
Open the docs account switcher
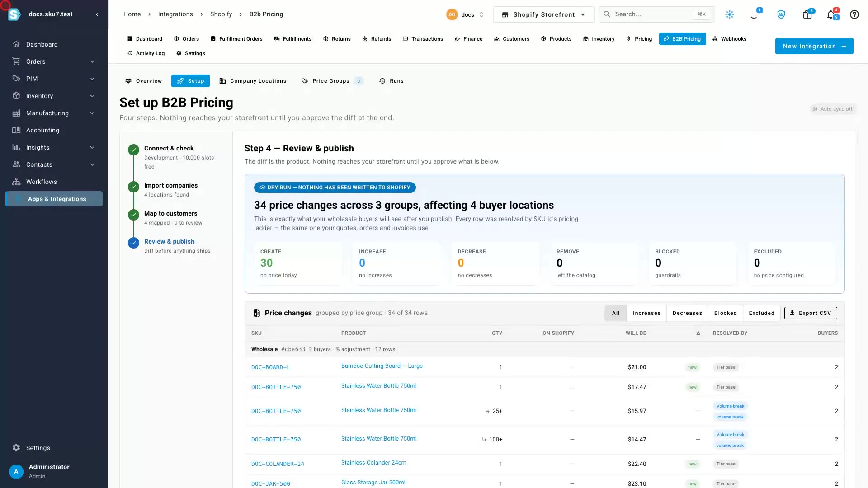pyautogui.click(x=465, y=14)
